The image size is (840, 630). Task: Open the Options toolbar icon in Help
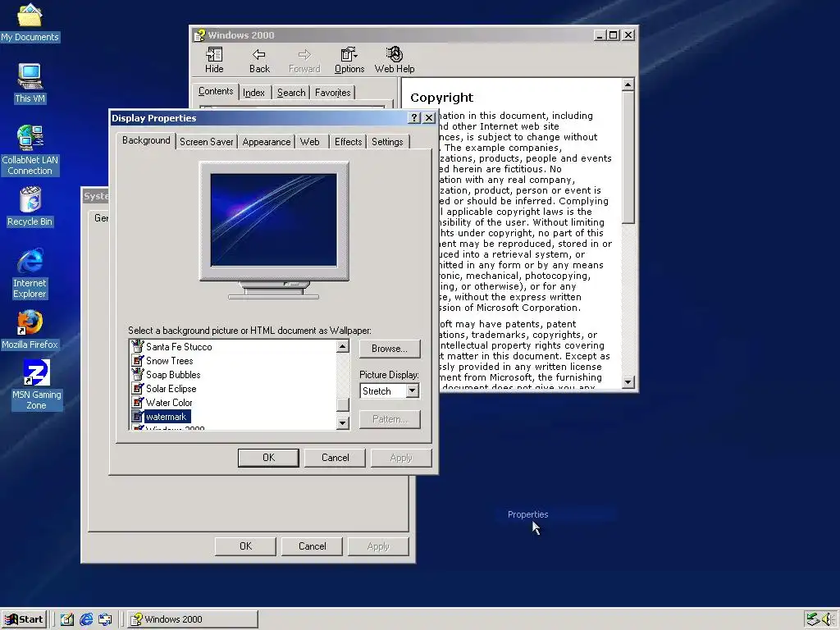pos(349,59)
